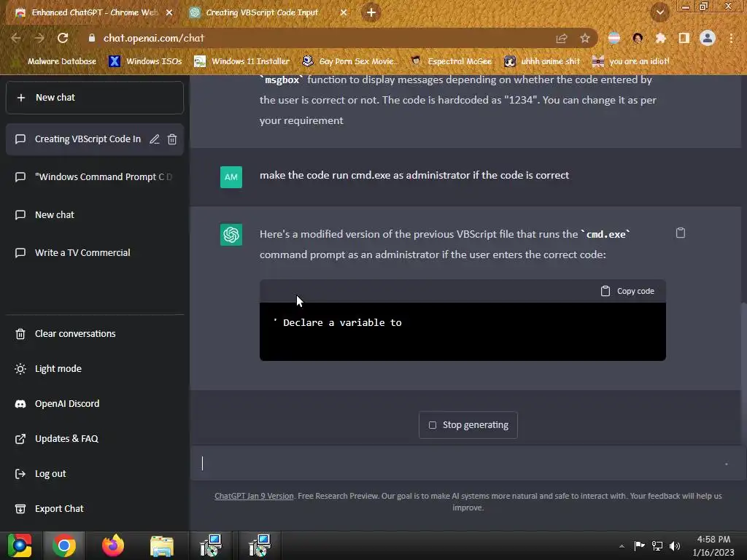This screenshot has width=747, height=560.
Task: Open ChatGPT Jan 9 Version link
Action: [254, 496]
